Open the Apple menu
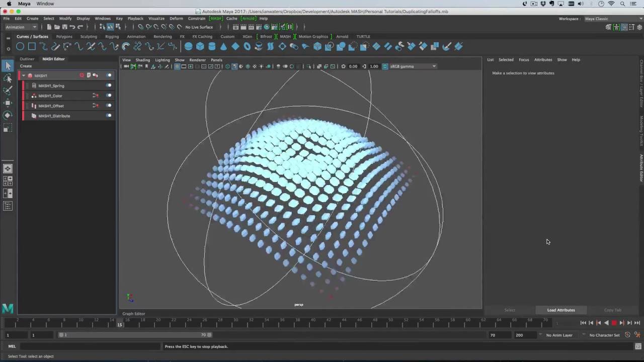This screenshot has height=362, width=644. [9, 4]
